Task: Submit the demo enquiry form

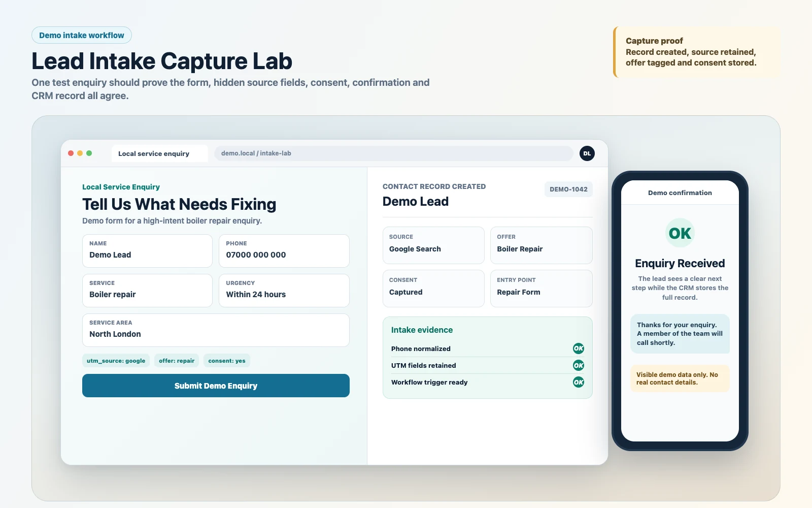Action: click(x=216, y=386)
